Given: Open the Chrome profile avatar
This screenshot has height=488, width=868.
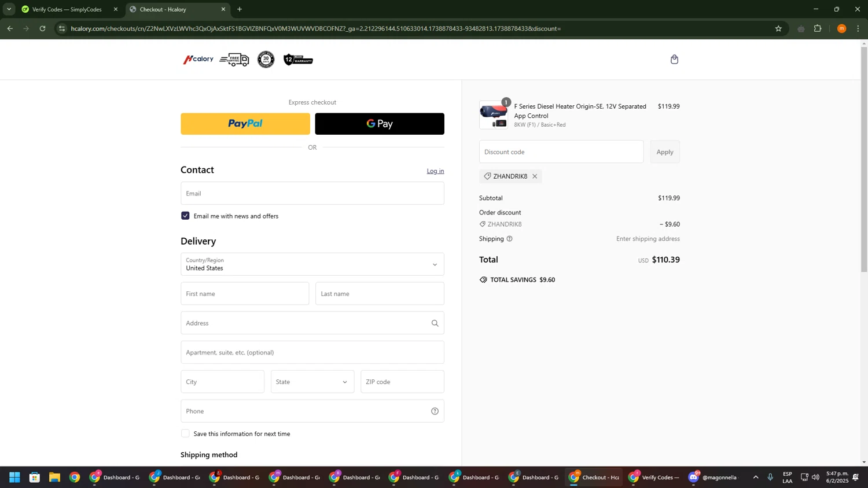Looking at the screenshot, I should point(841,28).
